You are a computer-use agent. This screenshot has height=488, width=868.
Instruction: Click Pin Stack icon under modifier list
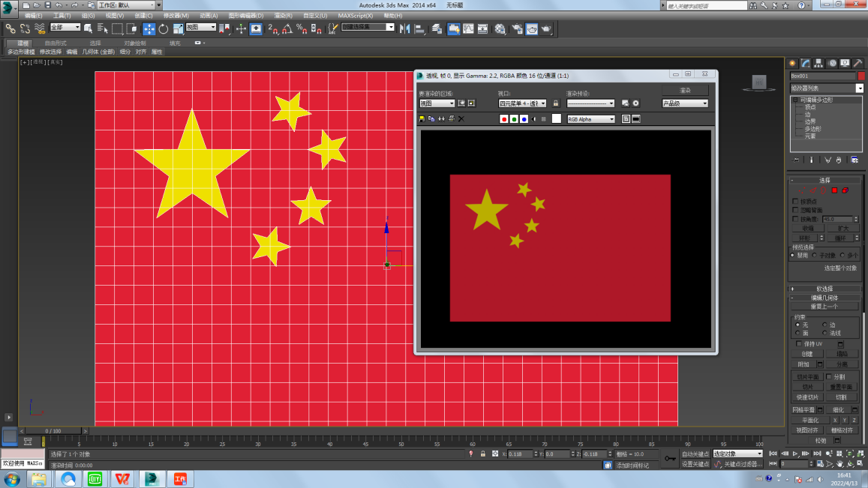(x=796, y=160)
